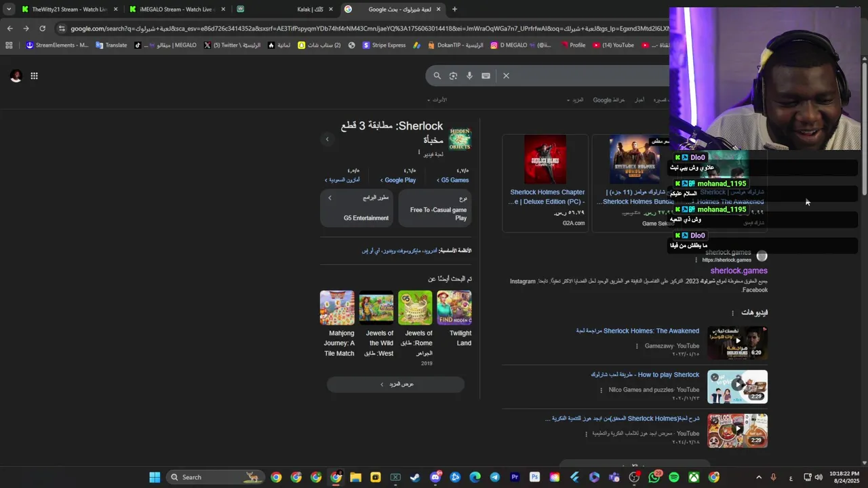Open Sherlock Holmes: The Awakened review video
The image size is (868, 488).
coord(637,331)
